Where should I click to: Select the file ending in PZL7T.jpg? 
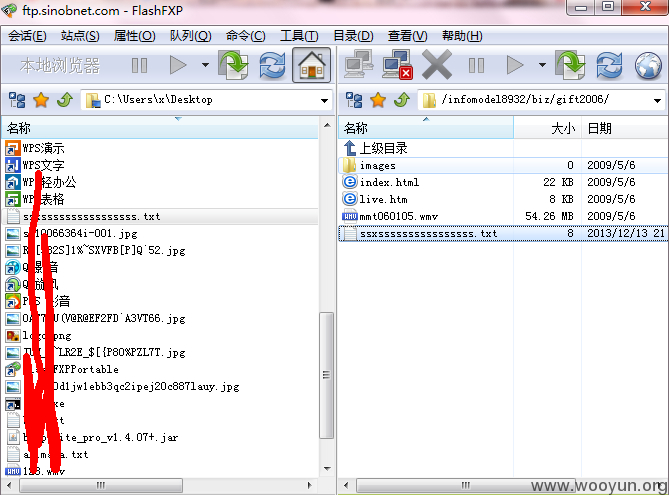(x=96, y=353)
